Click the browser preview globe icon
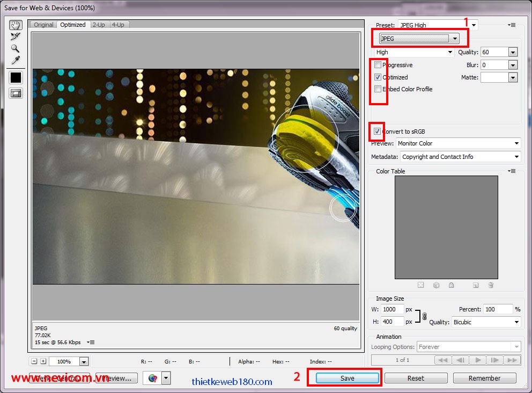 152,378
